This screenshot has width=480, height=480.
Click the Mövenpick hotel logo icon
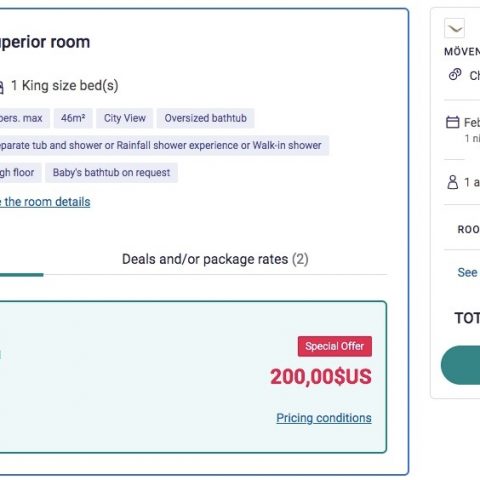pyautogui.click(x=454, y=28)
